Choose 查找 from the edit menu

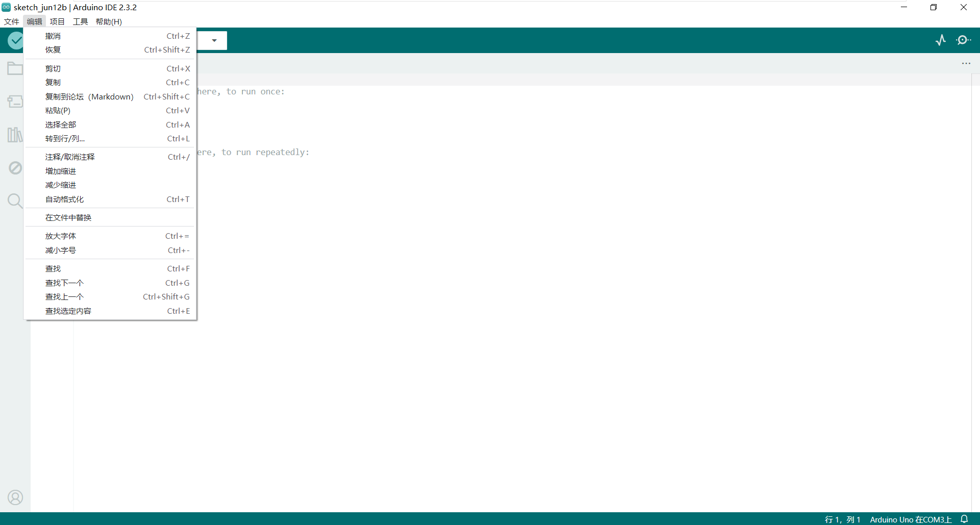coord(110,268)
